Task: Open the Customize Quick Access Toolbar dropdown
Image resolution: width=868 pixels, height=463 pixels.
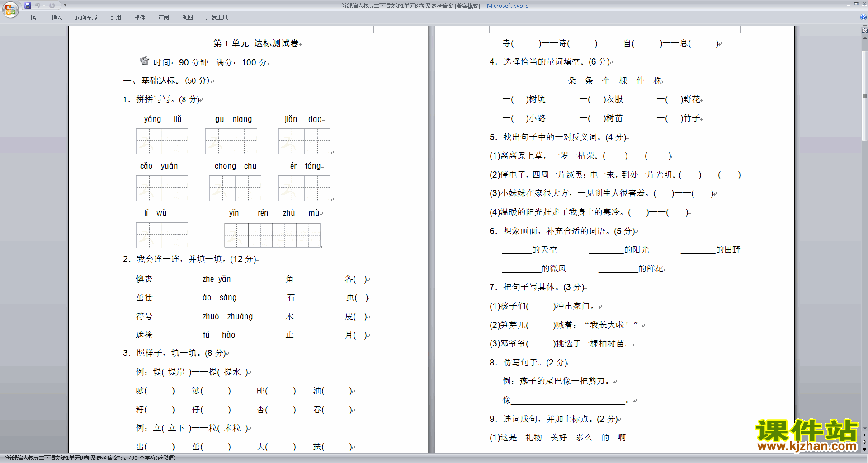Action: coord(65,5)
